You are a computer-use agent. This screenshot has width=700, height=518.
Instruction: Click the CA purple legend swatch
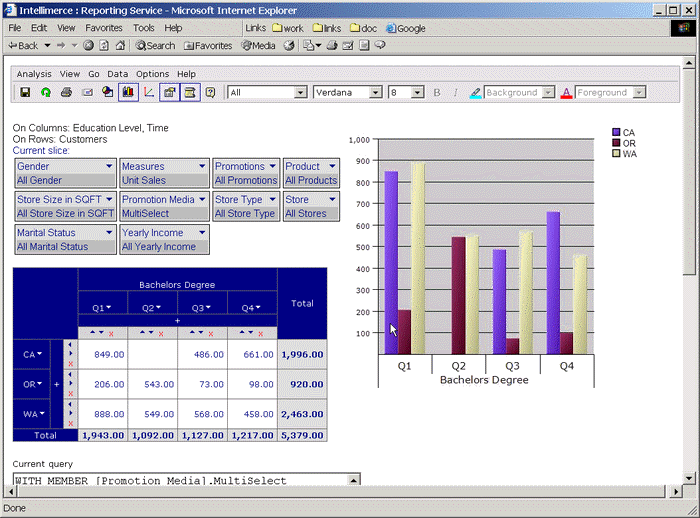click(616, 132)
